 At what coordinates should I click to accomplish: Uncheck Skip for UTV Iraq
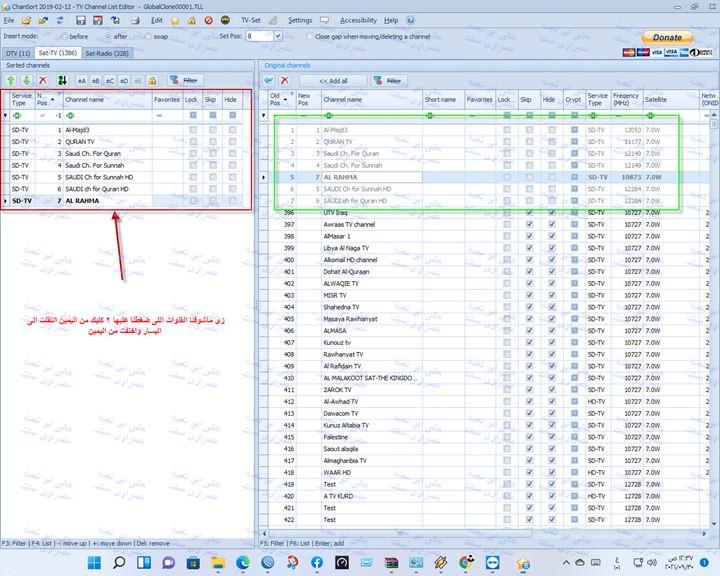(x=529, y=213)
